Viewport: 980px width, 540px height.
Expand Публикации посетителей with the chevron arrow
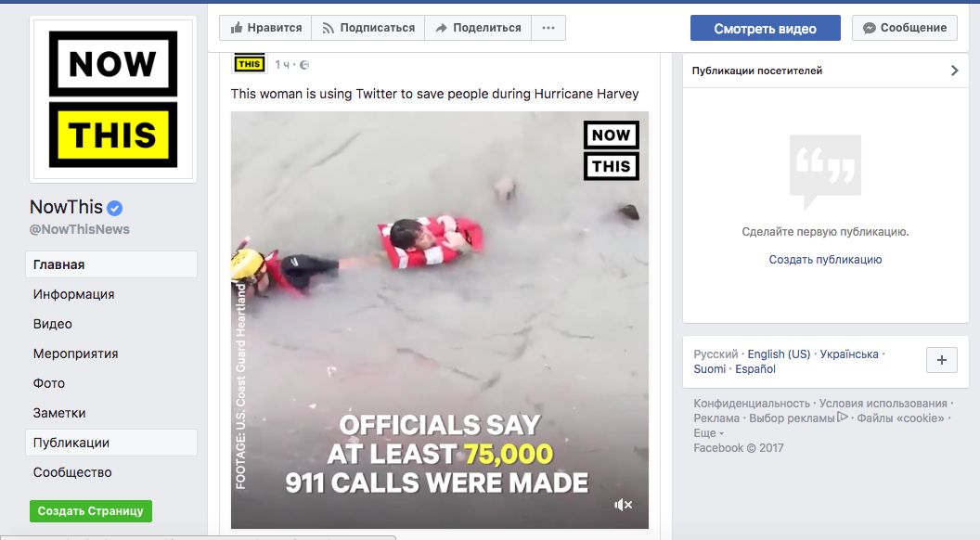pos(954,71)
